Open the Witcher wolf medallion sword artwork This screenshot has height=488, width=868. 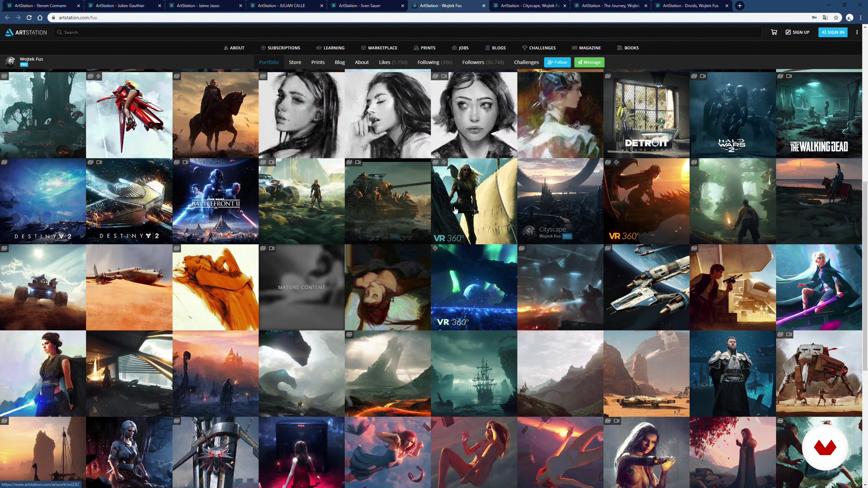pos(215,452)
